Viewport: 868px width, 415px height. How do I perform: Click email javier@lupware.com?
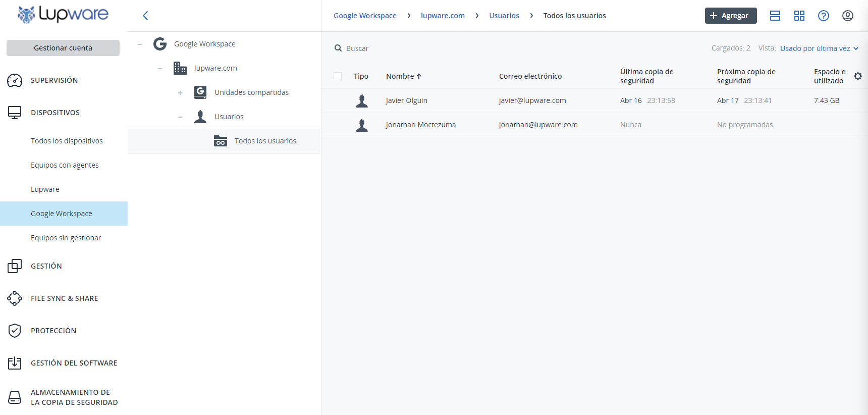point(532,100)
